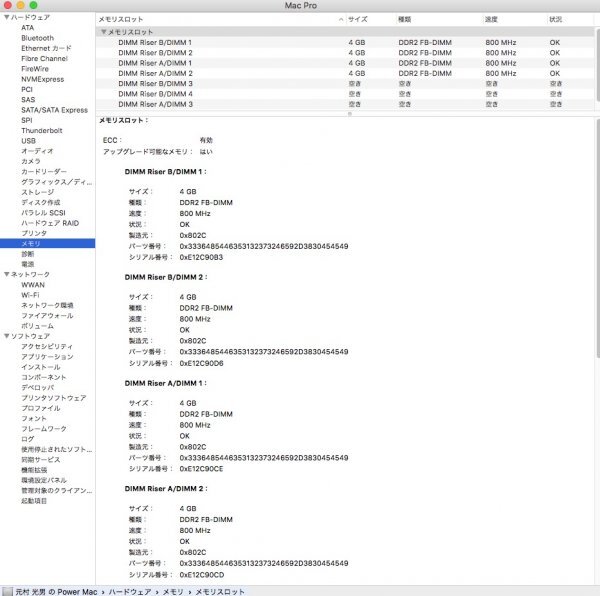This screenshot has width=600, height=596.
Task: Click Power Mac in bottom path bar
Action: point(56,592)
